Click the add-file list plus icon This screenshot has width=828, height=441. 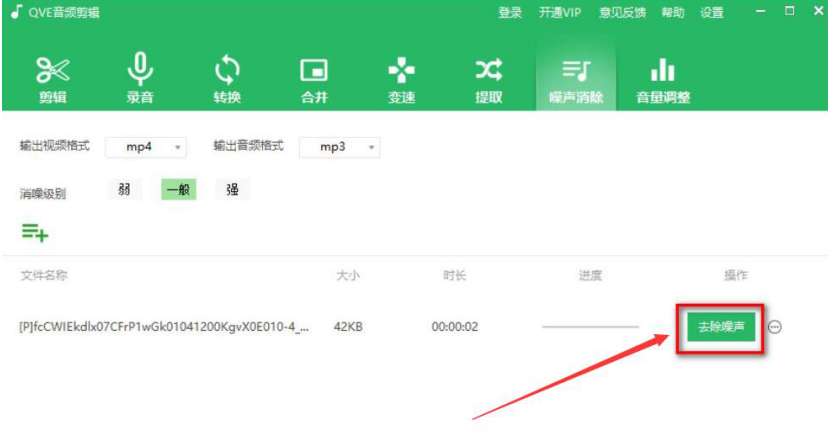coord(35,232)
